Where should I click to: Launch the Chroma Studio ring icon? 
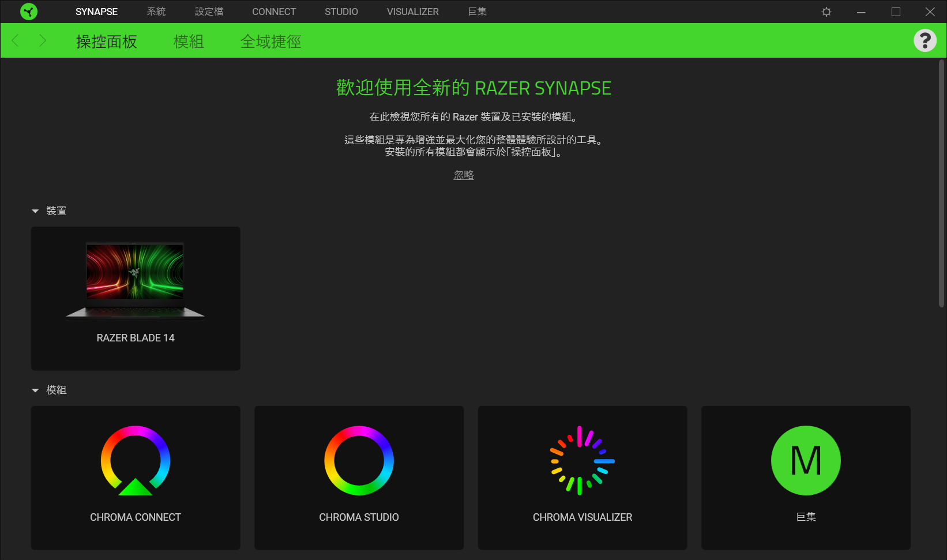click(x=359, y=461)
